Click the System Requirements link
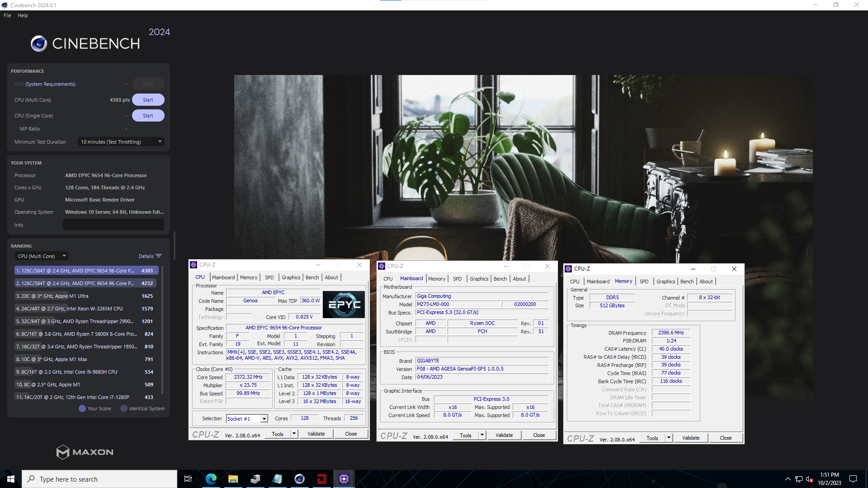This screenshot has width=868, height=488. (x=50, y=84)
